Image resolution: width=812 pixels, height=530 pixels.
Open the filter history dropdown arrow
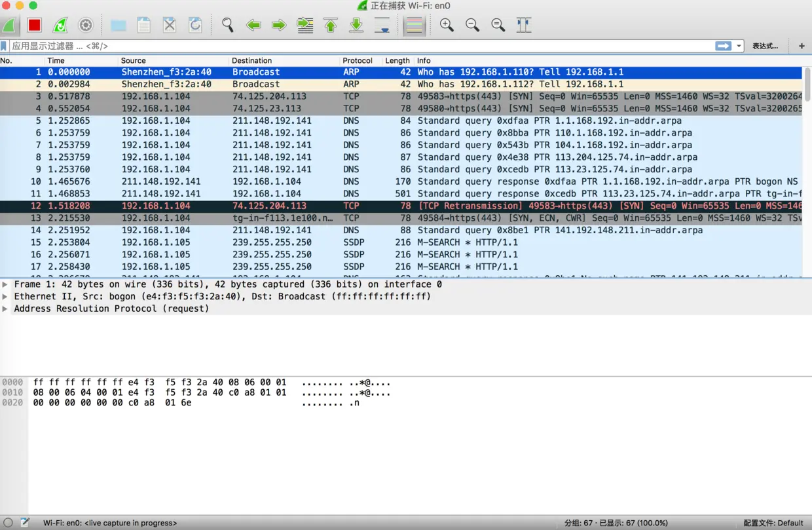739,46
